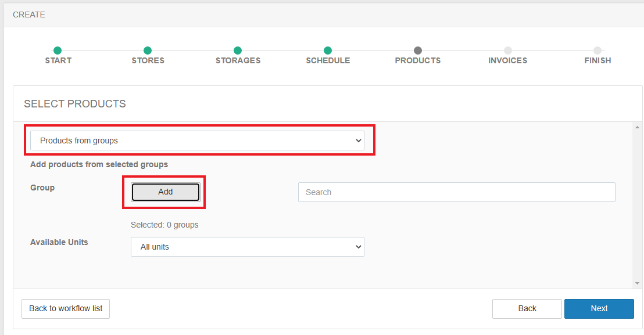Click the light gray INVOICES step dot

click(x=508, y=51)
